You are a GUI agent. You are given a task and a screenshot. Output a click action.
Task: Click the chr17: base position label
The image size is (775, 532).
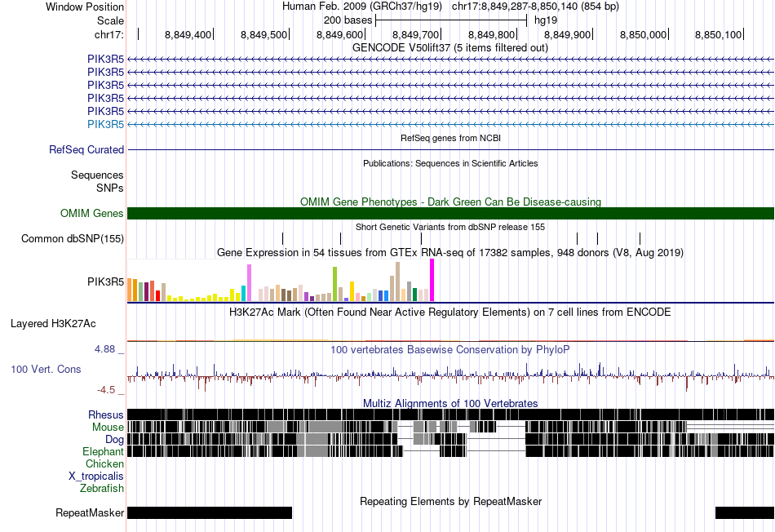(108, 34)
